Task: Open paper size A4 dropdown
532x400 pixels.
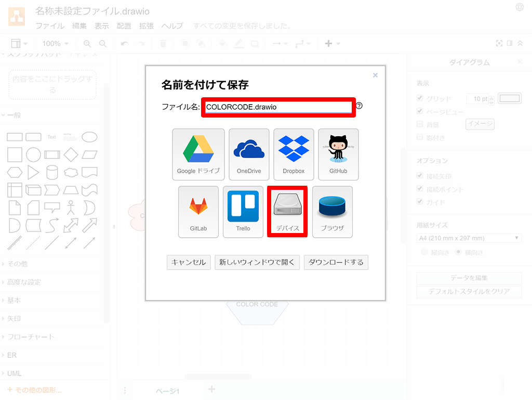Action: coord(469,238)
